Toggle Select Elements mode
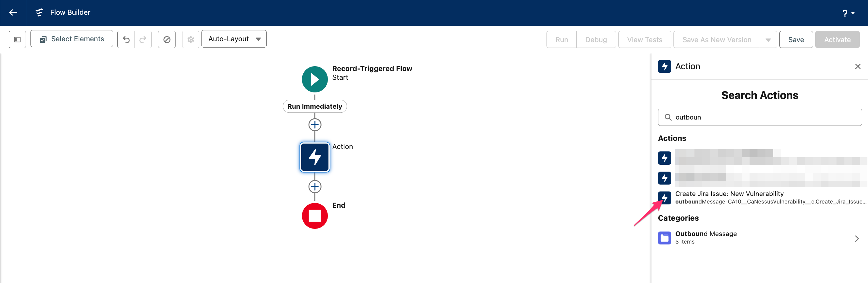Image resolution: width=868 pixels, height=283 pixels. pyautogui.click(x=71, y=39)
